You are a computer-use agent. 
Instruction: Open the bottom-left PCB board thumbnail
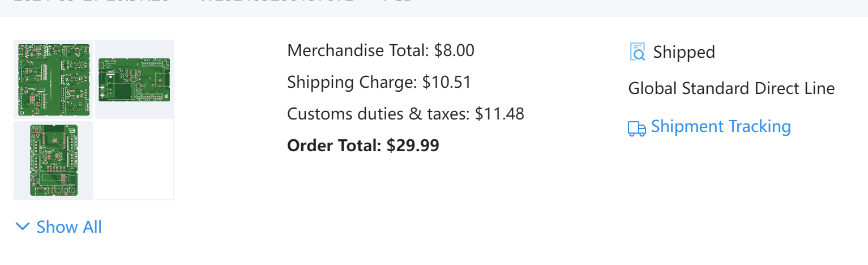54,160
